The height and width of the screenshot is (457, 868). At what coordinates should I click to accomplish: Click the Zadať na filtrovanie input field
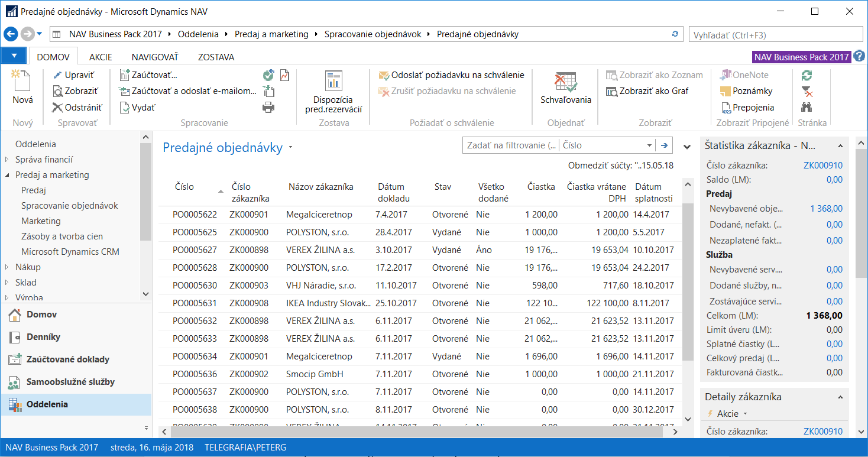[511, 145]
